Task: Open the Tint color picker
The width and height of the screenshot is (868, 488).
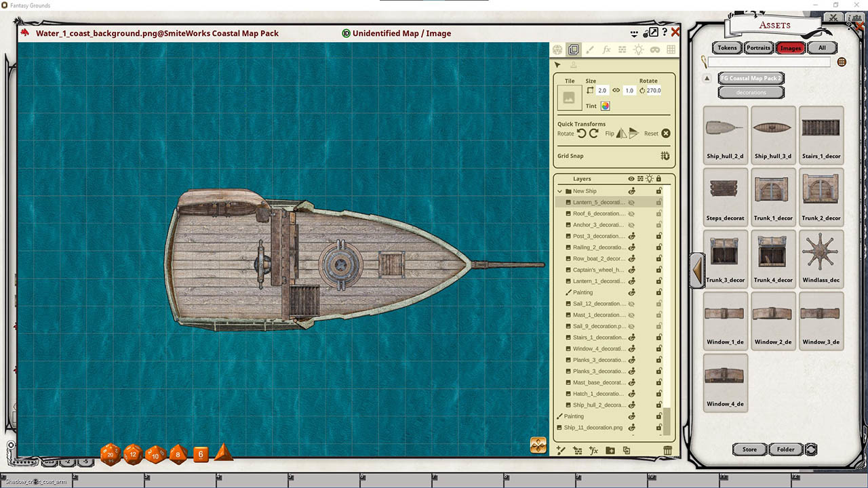Action: click(x=605, y=106)
